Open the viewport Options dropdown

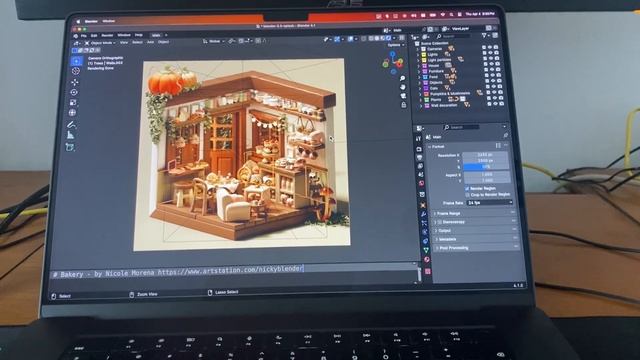pyautogui.click(x=395, y=45)
